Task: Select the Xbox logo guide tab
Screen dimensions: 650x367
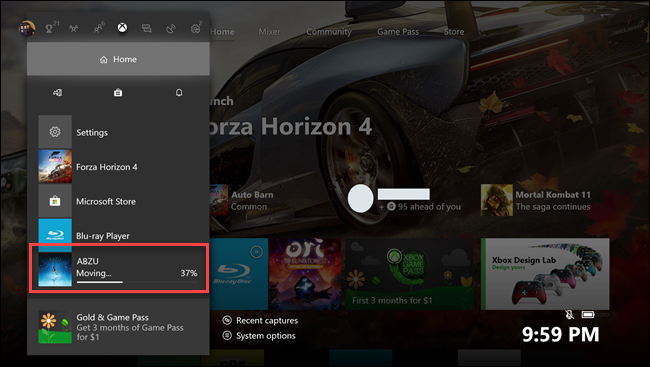Action: tap(122, 28)
